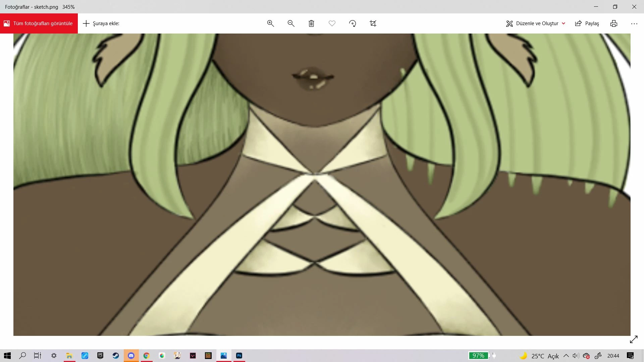The height and width of the screenshot is (362, 644).
Task: Open the Şuraya ekle menu
Action: click(x=101, y=23)
